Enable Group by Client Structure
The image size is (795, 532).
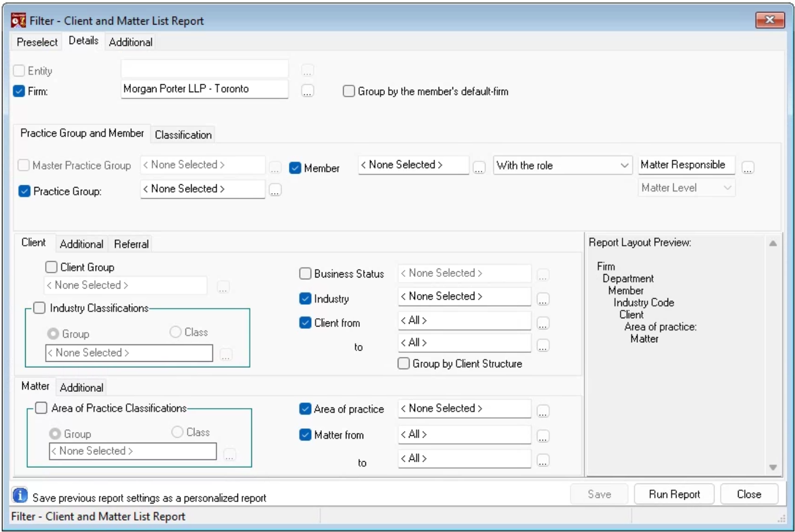pyautogui.click(x=403, y=363)
